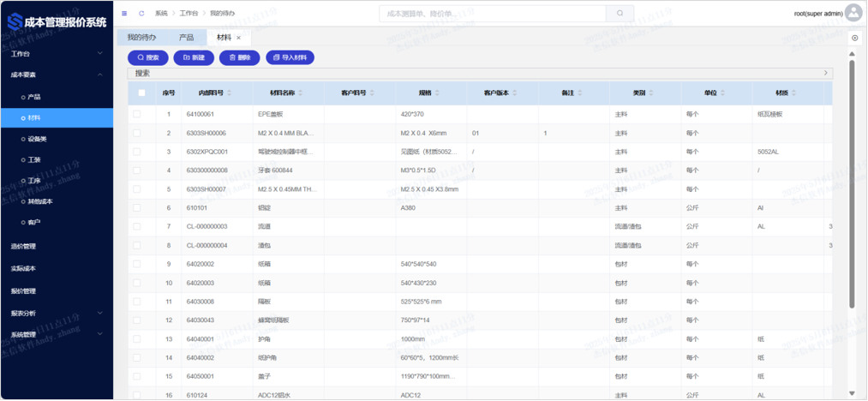Click the hamburger menu collapse icon
The height and width of the screenshot is (401, 868).
tap(124, 14)
